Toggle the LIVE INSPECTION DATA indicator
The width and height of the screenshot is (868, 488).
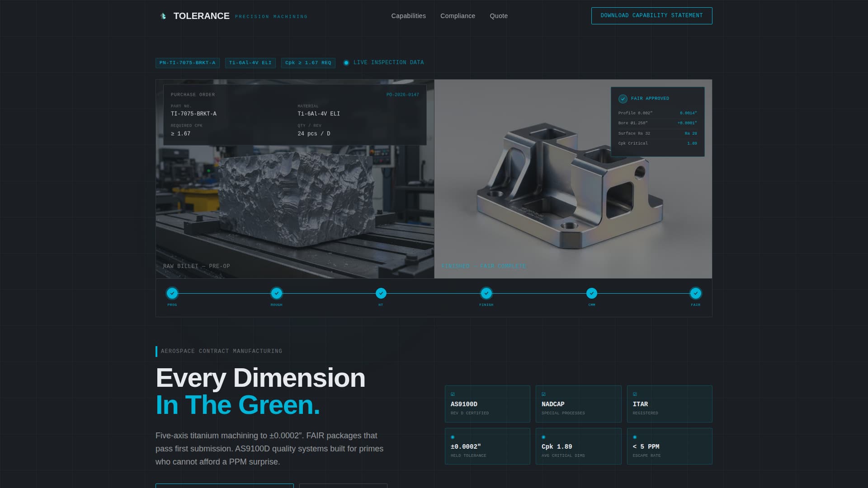point(346,63)
